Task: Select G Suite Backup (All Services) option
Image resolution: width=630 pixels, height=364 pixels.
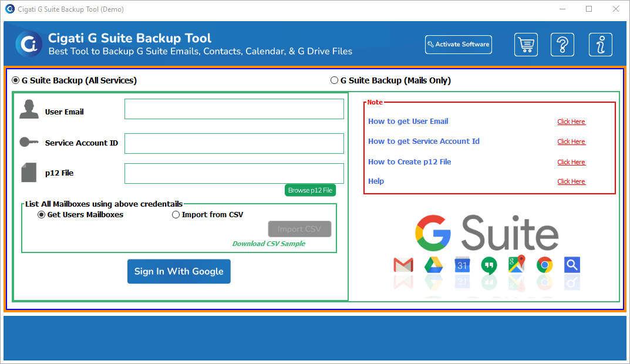Action: [x=75, y=80]
